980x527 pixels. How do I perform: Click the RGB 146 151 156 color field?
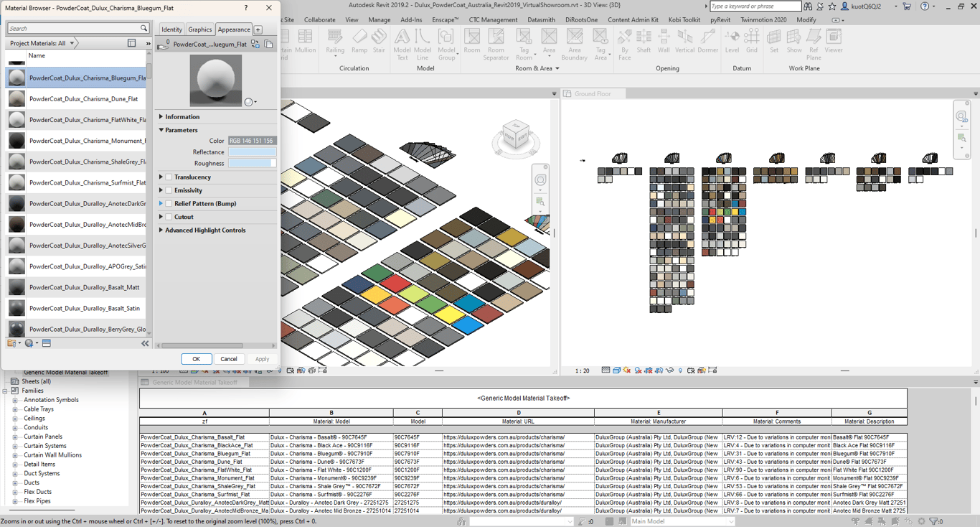click(252, 141)
